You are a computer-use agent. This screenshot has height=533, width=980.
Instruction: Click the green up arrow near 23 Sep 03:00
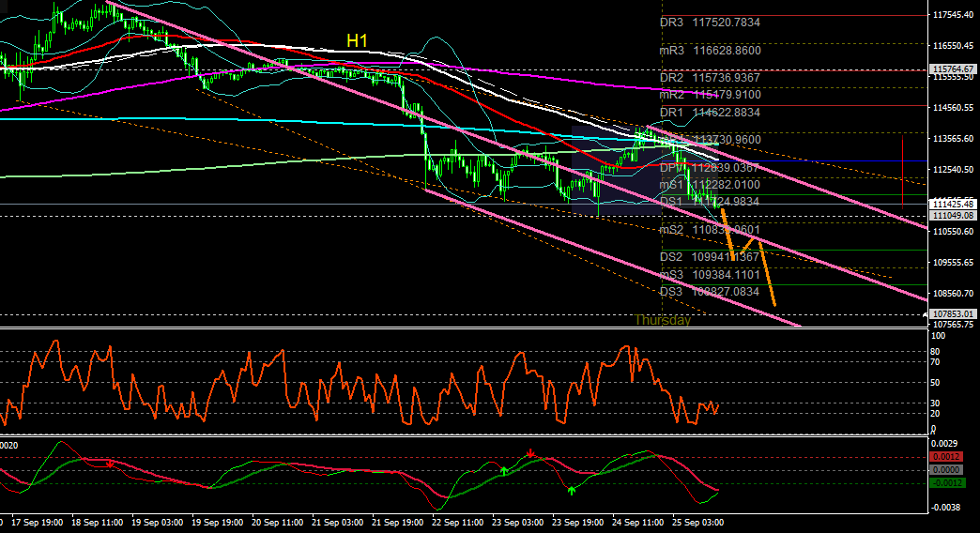504,470
